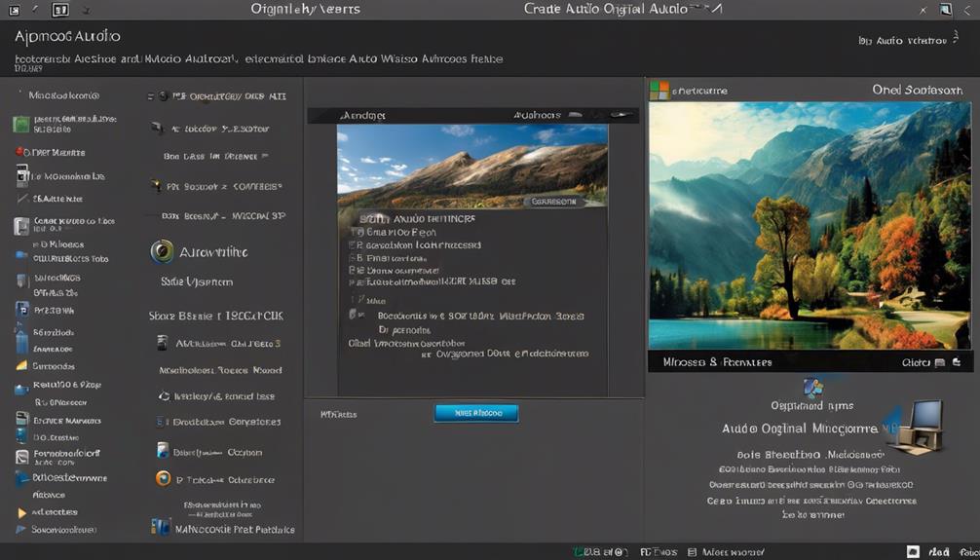
Task: Open the computer-on-desk icon in right panel
Action: [x=918, y=428]
